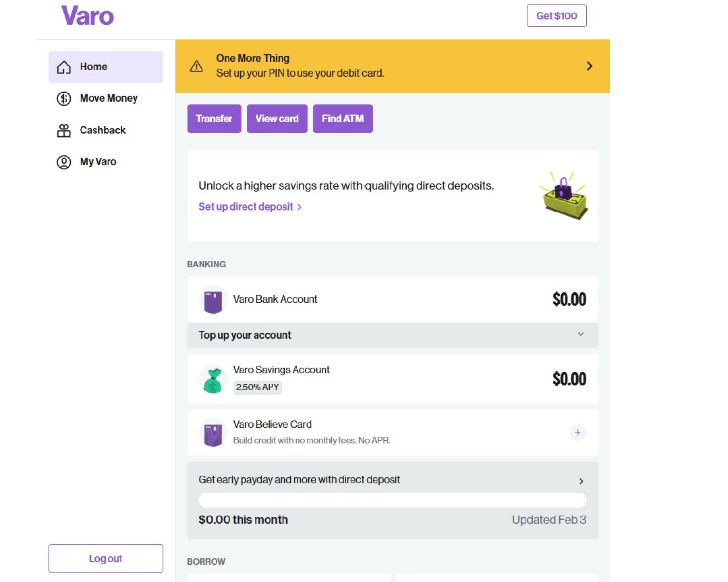This screenshot has height=582, width=728.
Task: Open the early payday direct deposit chevron
Action: [x=581, y=481]
